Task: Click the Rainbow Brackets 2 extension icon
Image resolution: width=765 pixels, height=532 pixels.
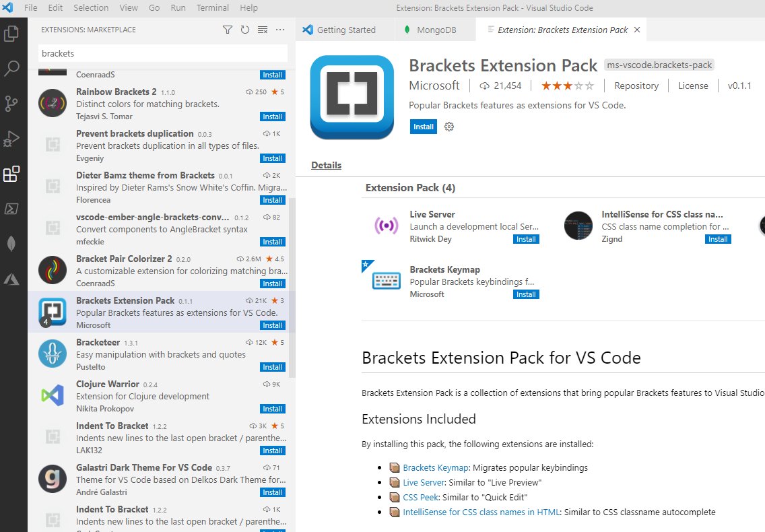Action: coord(53,103)
